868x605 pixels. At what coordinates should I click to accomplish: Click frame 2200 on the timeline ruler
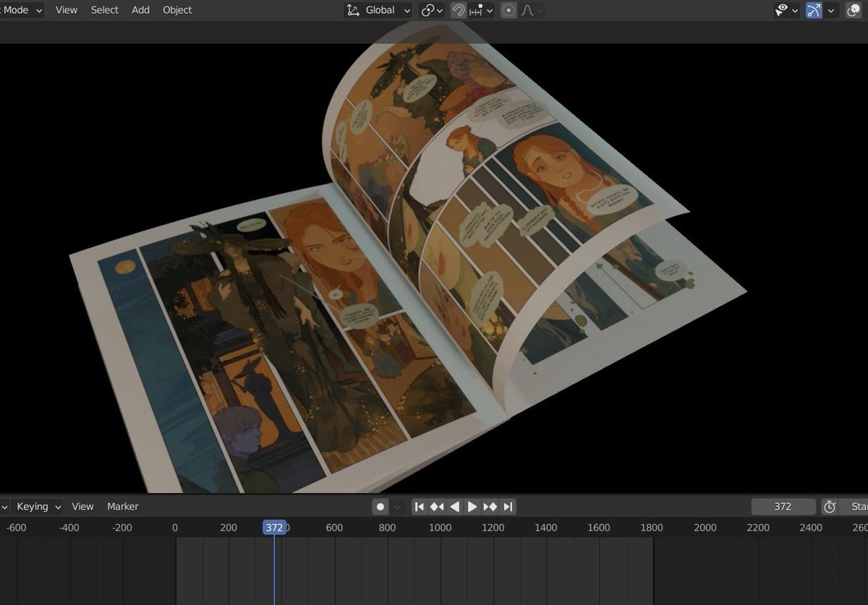point(758,528)
